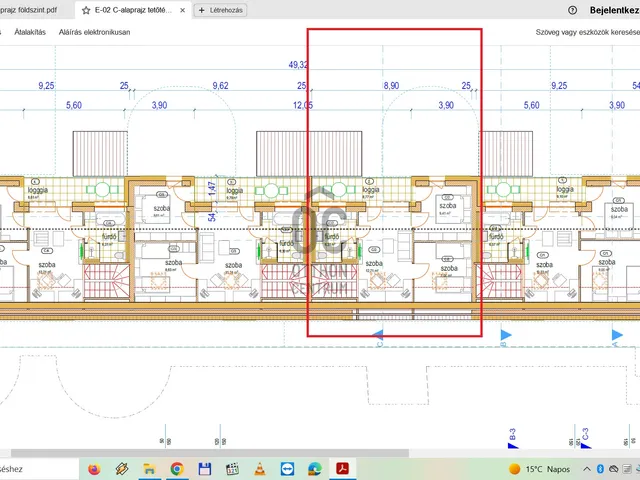Click the Létrehozás create button

point(220,10)
